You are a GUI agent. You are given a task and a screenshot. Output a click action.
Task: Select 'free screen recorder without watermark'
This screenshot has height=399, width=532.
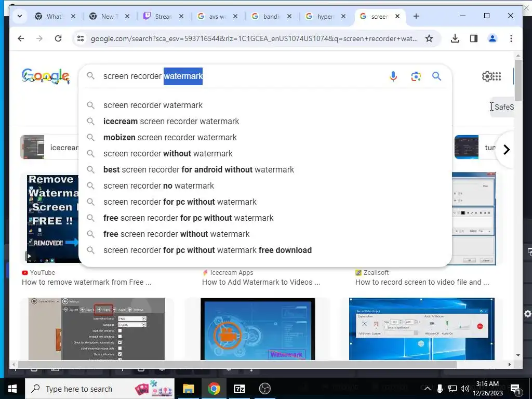point(265,234)
